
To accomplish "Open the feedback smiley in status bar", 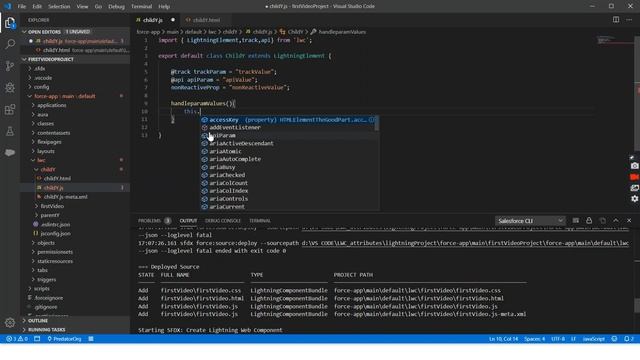I will click(614, 339).
